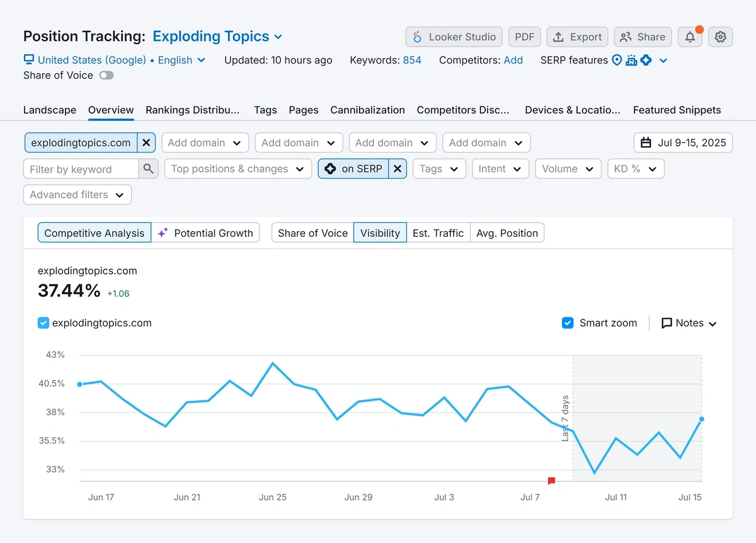The image size is (756, 543).
Task: Select Potential Growth view
Action: 205,232
